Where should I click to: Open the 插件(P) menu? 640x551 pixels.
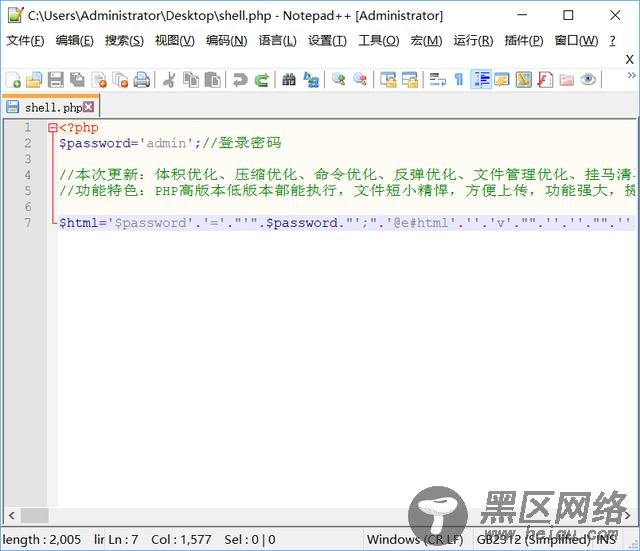point(524,40)
